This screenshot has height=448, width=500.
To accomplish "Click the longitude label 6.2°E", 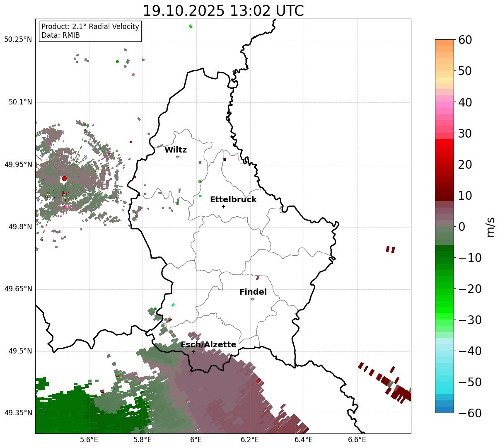I will coord(250,440).
